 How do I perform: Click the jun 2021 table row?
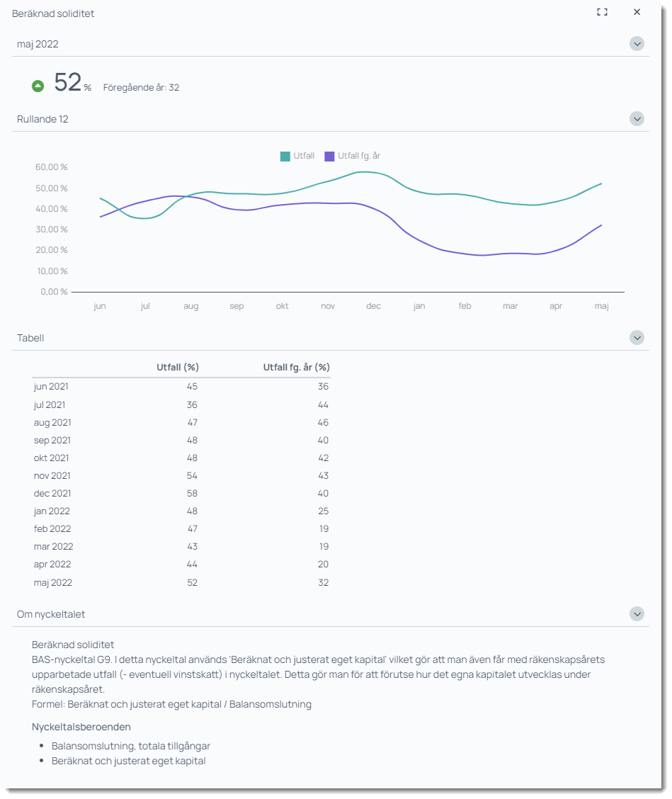click(x=181, y=387)
